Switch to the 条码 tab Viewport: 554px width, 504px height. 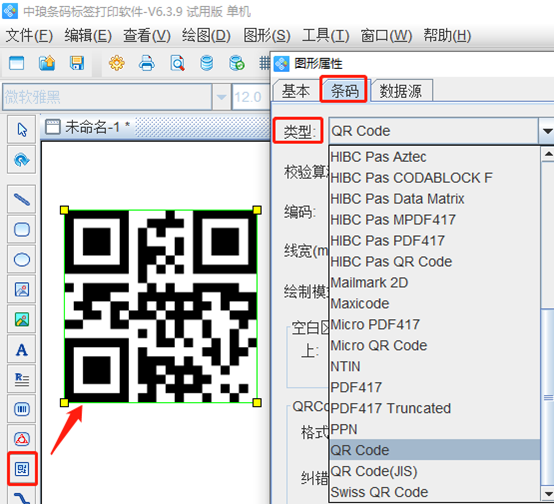click(344, 90)
